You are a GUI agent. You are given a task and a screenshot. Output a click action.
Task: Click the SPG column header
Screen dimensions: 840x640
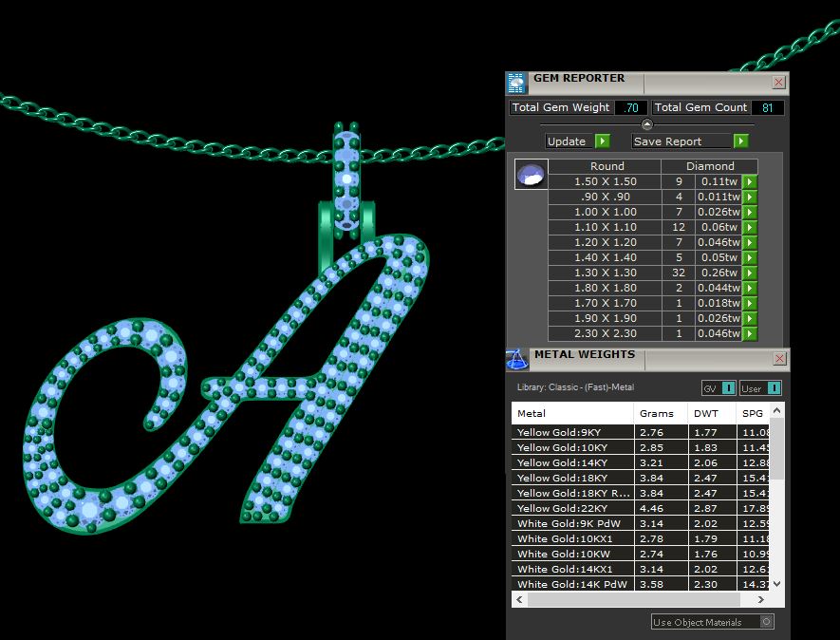tap(754, 413)
